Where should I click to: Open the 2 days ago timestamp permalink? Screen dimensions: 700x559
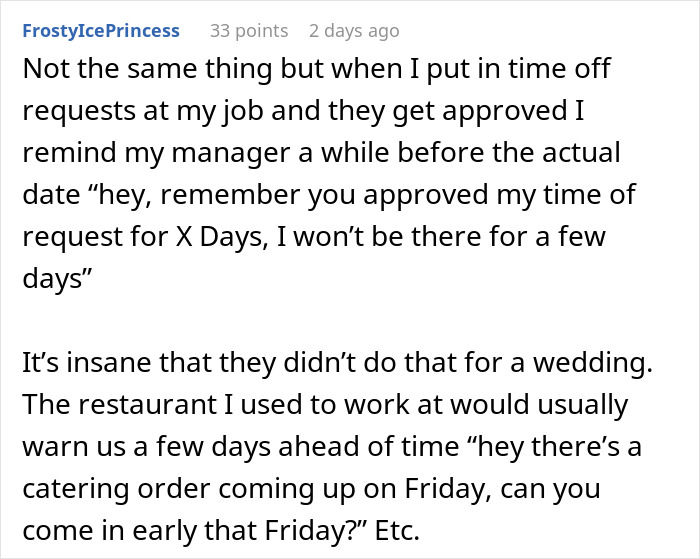tap(354, 31)
